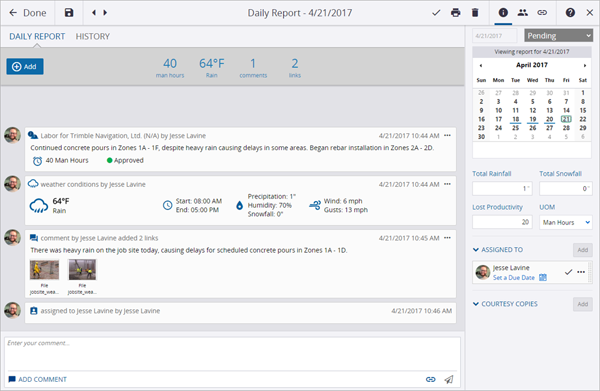
Task: Click the Lost Productivity field
Action: (x=502, y=222)
